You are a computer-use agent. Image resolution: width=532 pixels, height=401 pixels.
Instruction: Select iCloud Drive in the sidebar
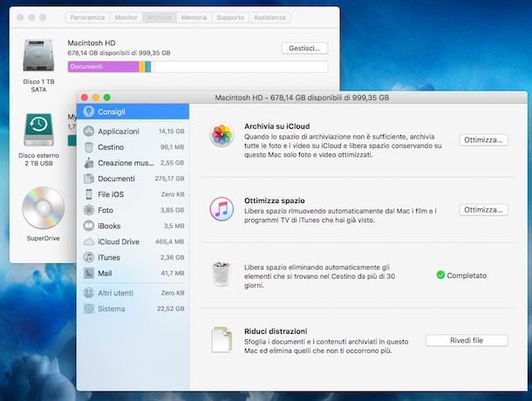(x=133, y=241)
